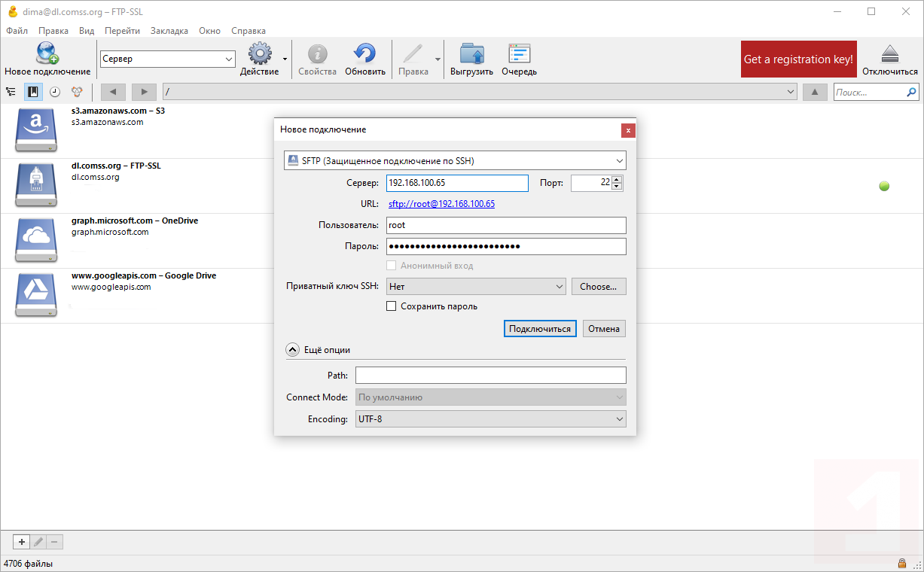Select the graph.microsoft.com – OneDrive bookmark title
The image size is (924, 572).
(135, 221)
